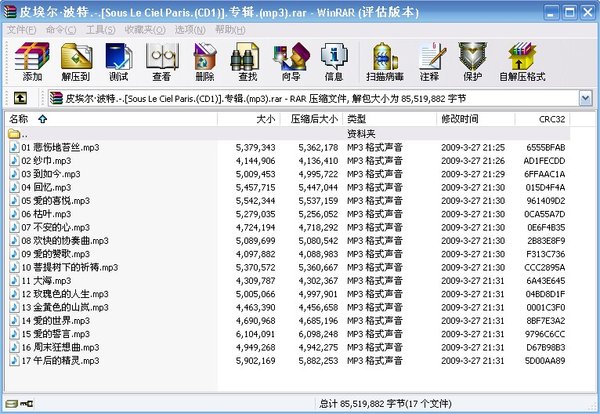This screenshot has height=414, width=600.
Task: Click the up-one-level folder arrow button
Action: point(20,98)
